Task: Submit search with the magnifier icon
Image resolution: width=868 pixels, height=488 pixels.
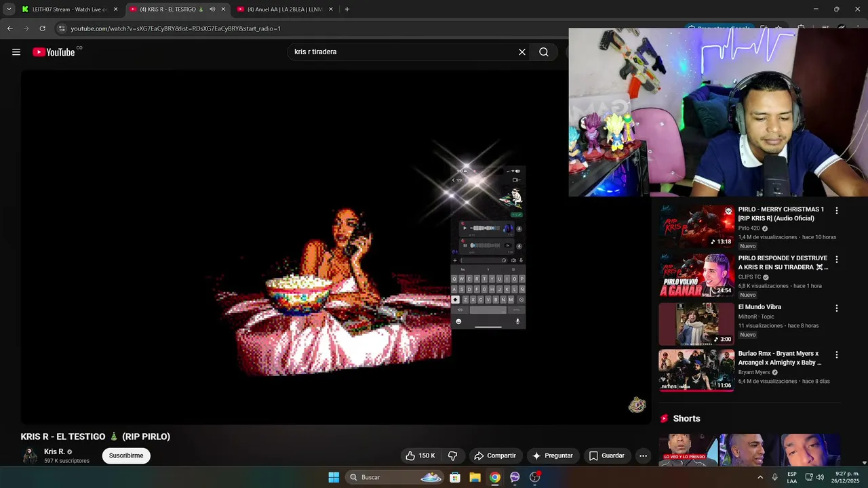Action: 544,52
